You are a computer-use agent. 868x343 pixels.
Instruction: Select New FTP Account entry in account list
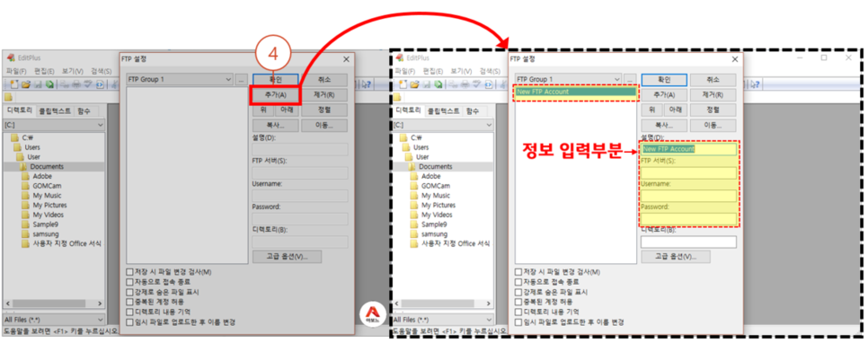[576, 92]
